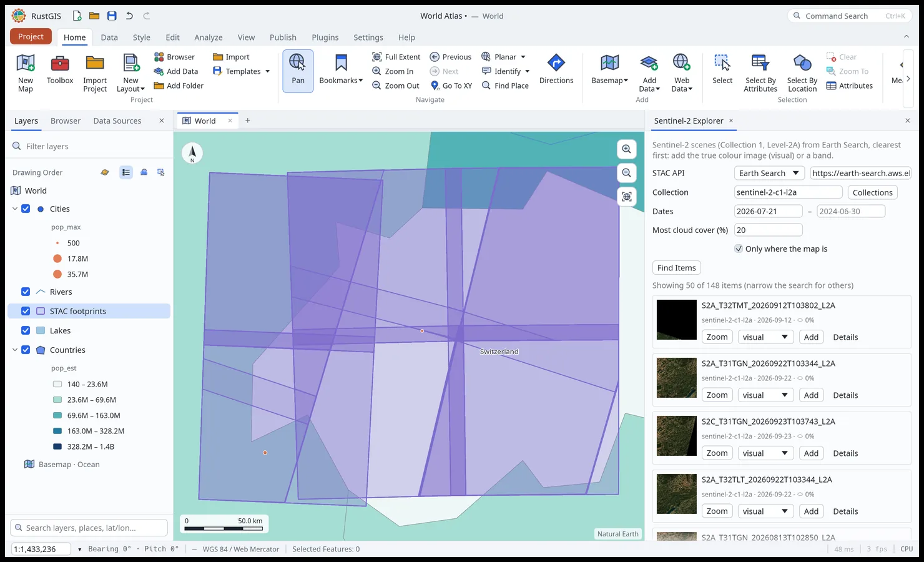This screenshot has height=562, width=924.
Task: Switch to the Style ribbon tab
Action: click(142, 37)
